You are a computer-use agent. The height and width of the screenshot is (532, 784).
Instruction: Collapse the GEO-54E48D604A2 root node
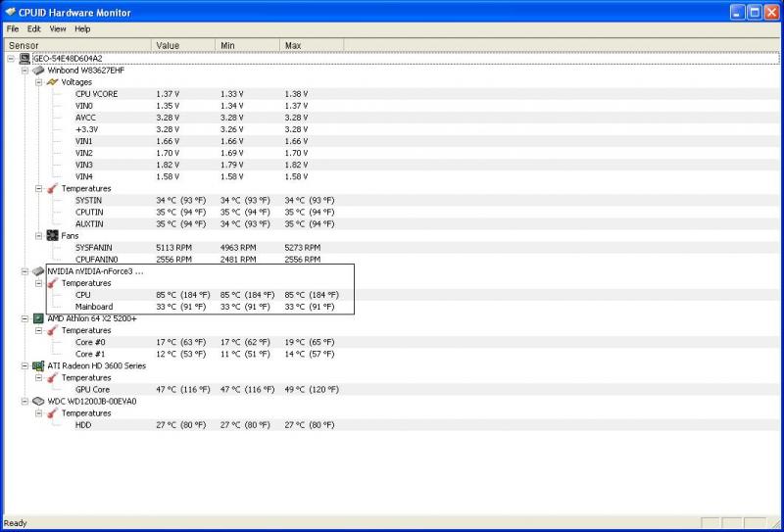pos(11,59)
